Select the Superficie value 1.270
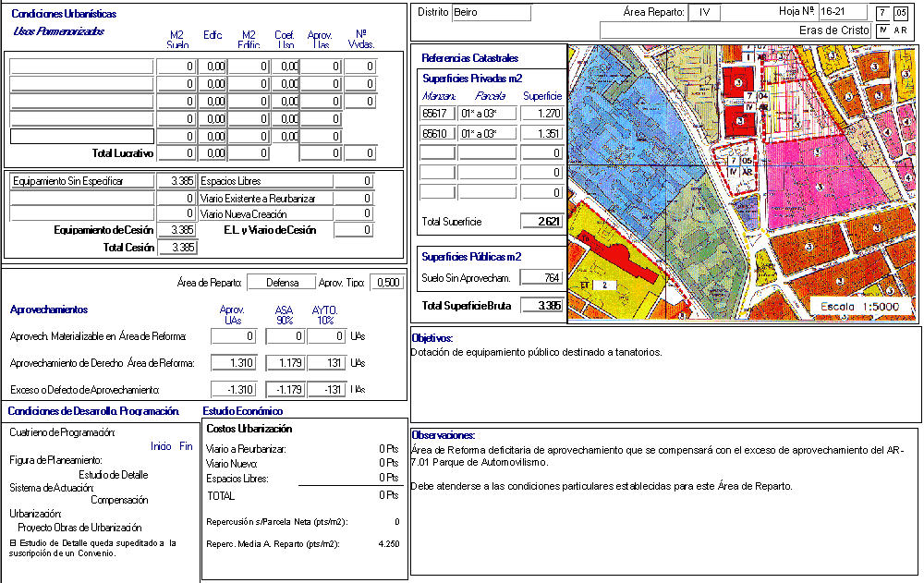 point(541,114)
